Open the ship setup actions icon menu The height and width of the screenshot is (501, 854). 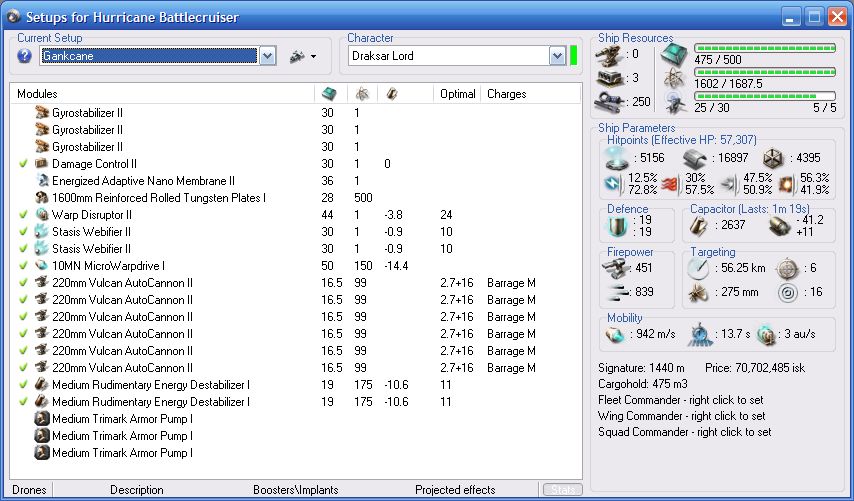(x=303, y=56)
